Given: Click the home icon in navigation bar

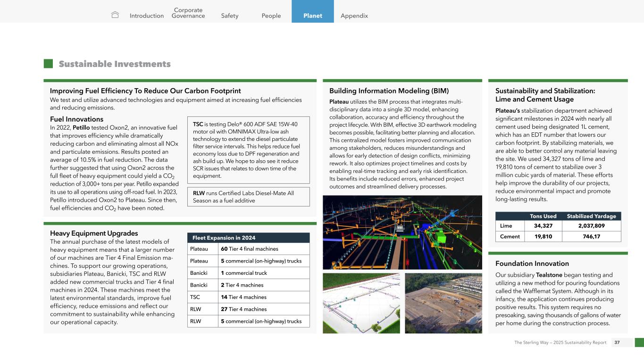Looking at the screenshot, I should 115,16.
